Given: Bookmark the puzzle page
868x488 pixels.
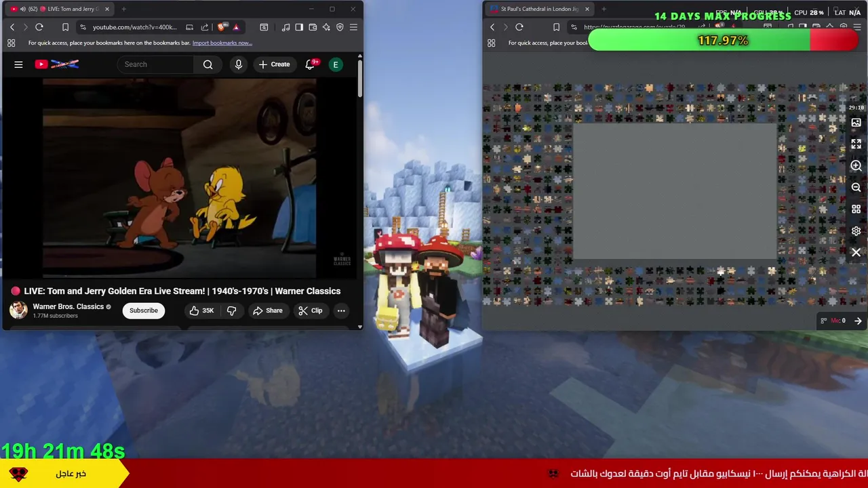Looking at the screenshot, I should click(x=556, y=27).
